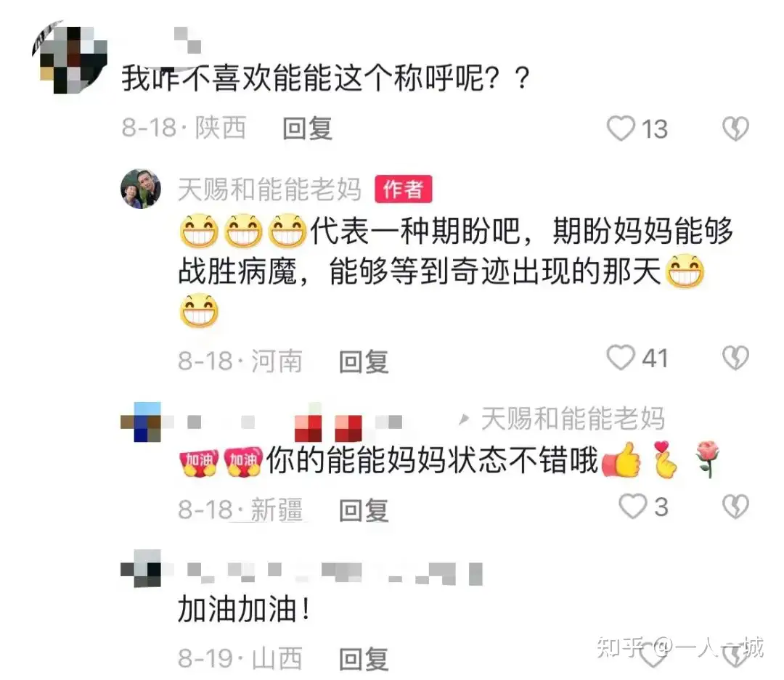Viewport: 784px width, 680px height.
Task: Tap 回复 under the 新疆 comment
Action: 364,510
